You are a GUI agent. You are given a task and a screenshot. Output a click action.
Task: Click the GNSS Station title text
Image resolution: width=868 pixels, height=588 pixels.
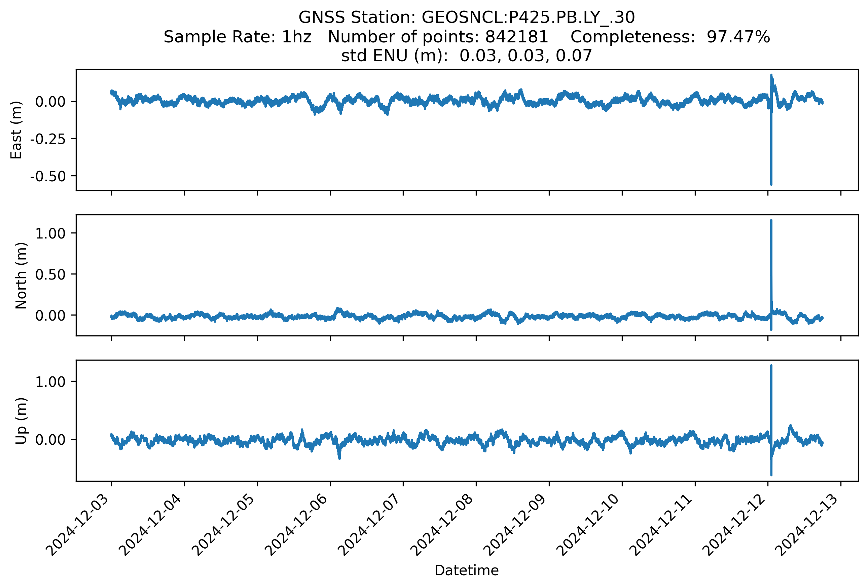pos(467,17)
